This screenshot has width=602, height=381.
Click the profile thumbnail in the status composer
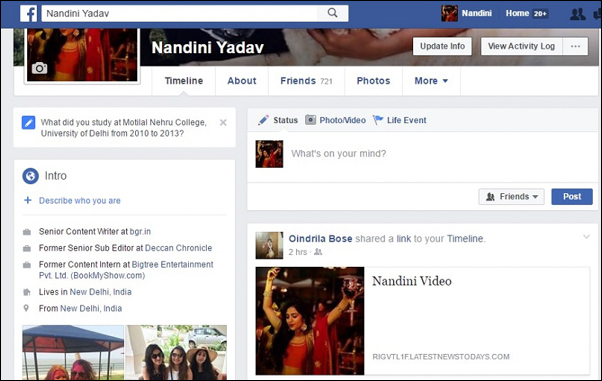270,154
